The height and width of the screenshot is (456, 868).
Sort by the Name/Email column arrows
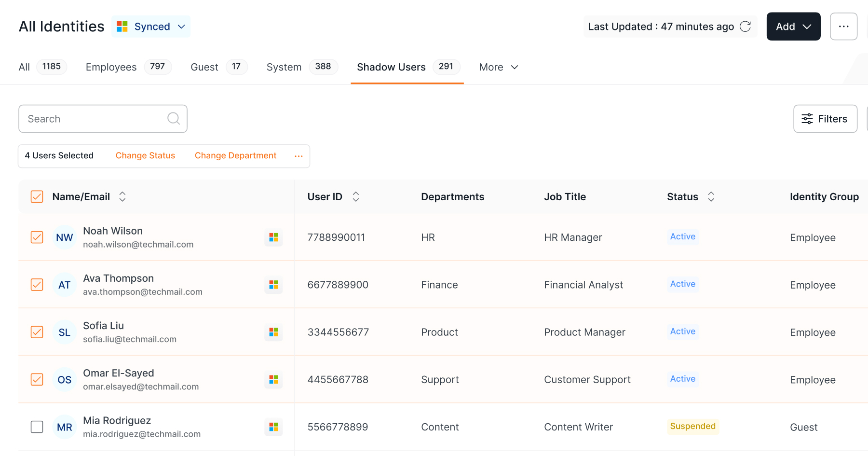(122, 196)
